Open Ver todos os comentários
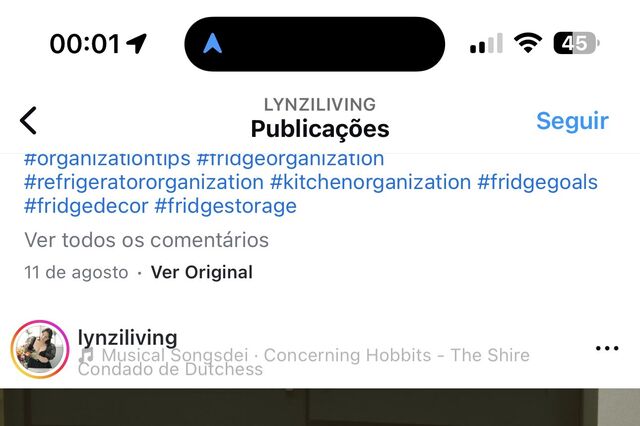 point(147,240)
